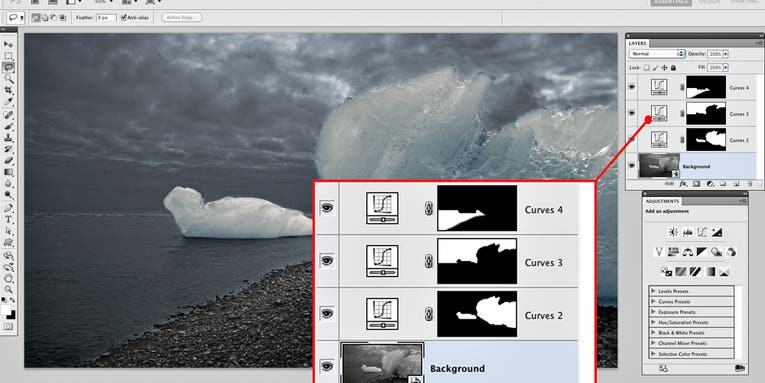Add a Levels adjustment
This screenshot has height=383, width=765.
pyautogui.click(x=688, y=232)
